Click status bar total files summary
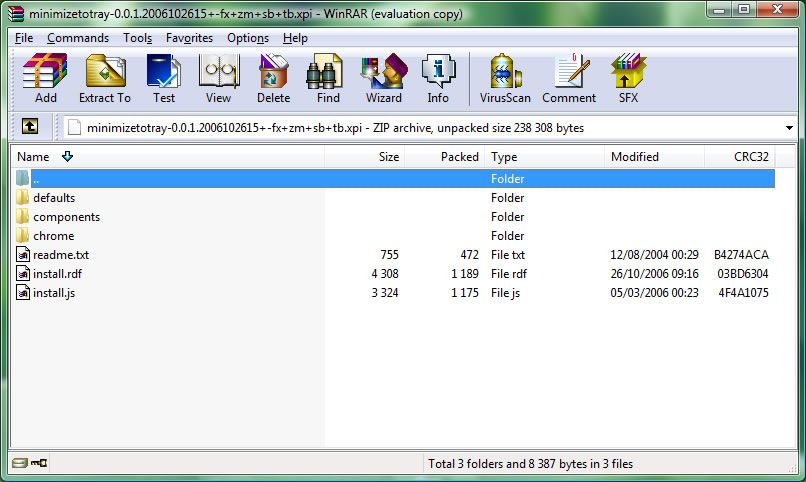Screen dimensions: 806x482 (x=530, y=464)
